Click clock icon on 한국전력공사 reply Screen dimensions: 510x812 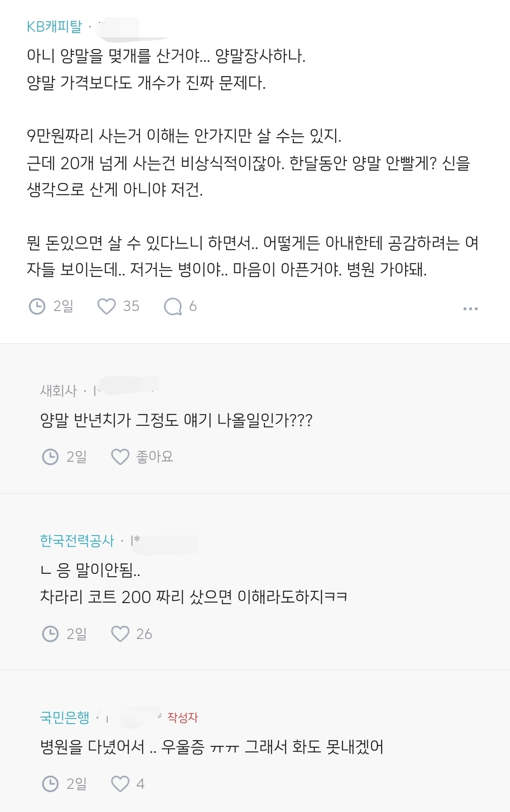[x=51, y=634]
